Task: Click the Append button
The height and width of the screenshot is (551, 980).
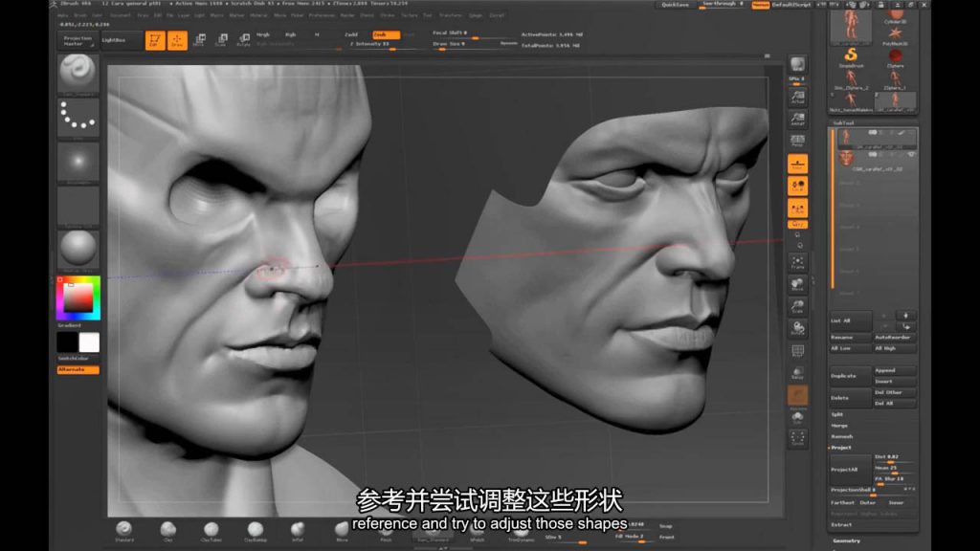Action: click(895, 370)
